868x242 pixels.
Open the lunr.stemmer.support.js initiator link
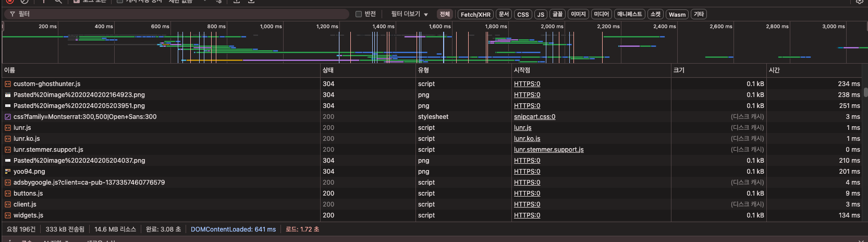click(549, 150)
